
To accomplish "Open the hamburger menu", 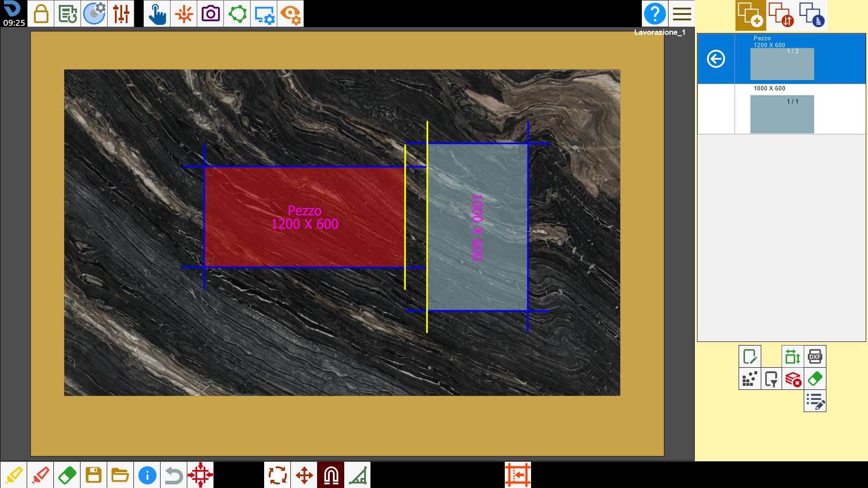I will click(682, 14).
